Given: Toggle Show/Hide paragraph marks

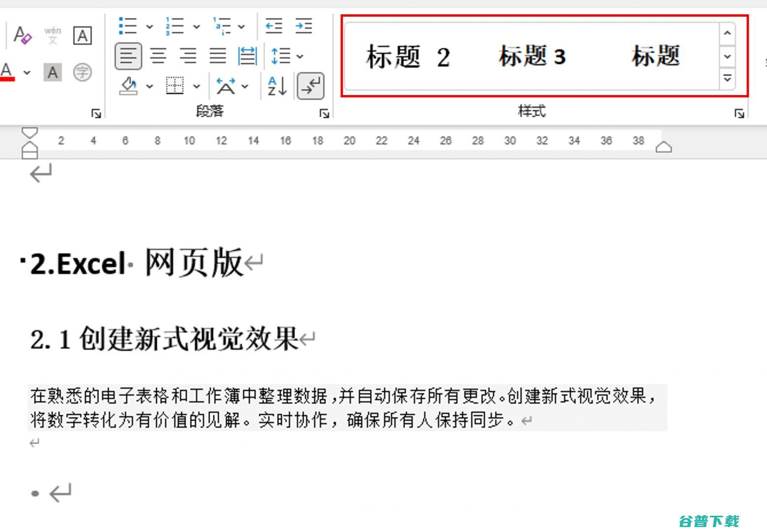Looking at the screenshot, I should (311, 86).
